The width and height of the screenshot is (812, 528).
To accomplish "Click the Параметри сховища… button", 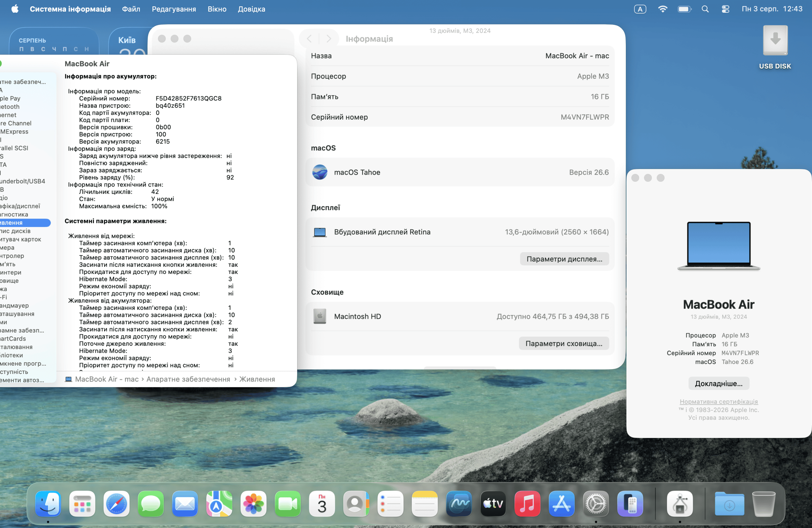I will pyautogui.click(x=564, y=343).
